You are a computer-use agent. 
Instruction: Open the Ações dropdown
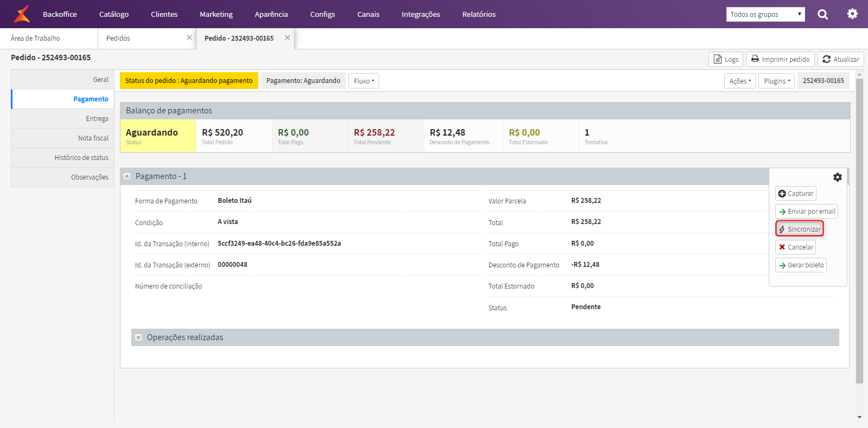coord(740,81)
